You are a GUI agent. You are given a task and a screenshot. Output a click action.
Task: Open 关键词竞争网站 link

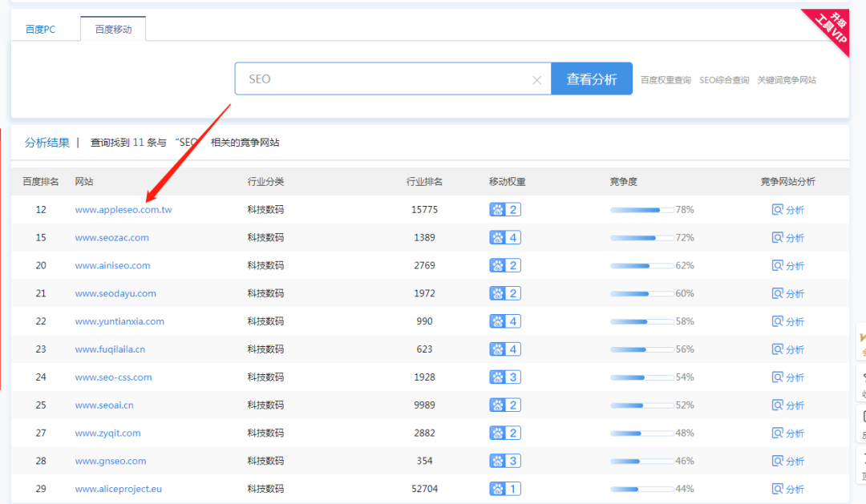(787, 80)
